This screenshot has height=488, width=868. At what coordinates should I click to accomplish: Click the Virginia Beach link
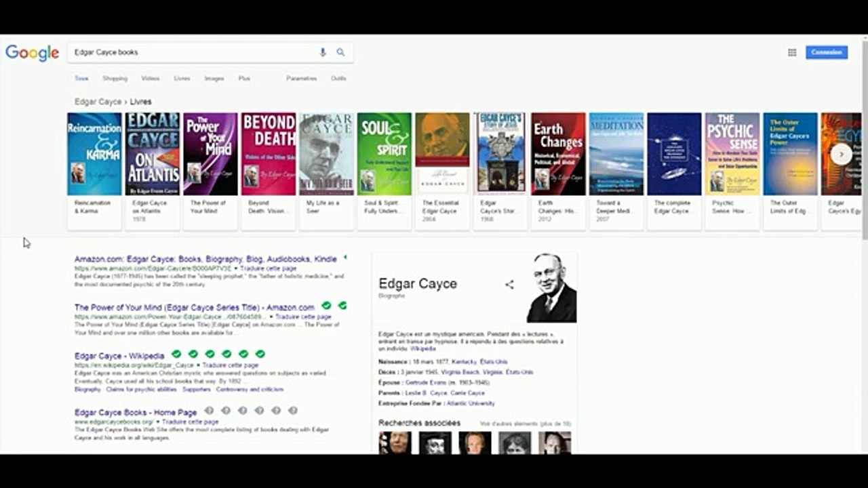click(x=461, y=372)
